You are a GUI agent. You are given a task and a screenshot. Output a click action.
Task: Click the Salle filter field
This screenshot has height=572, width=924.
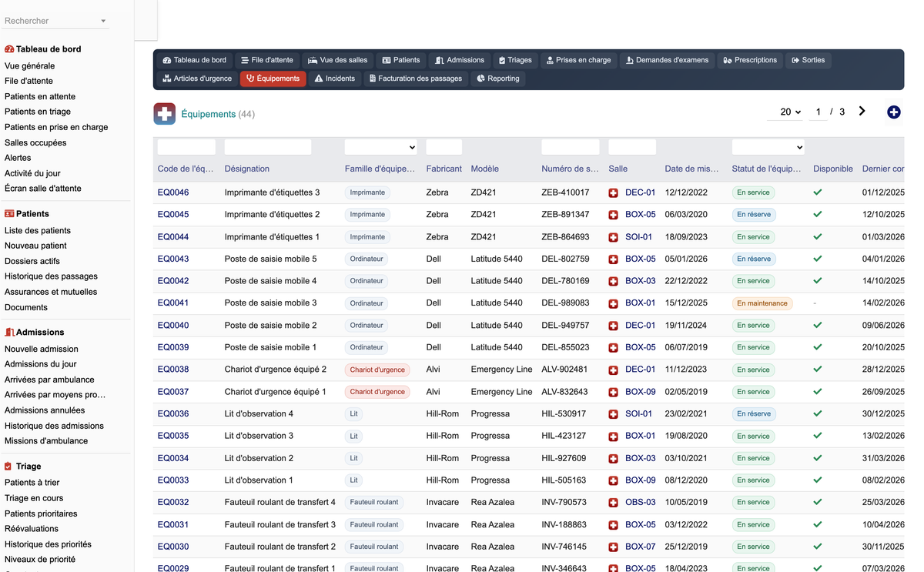click(632, 147)
